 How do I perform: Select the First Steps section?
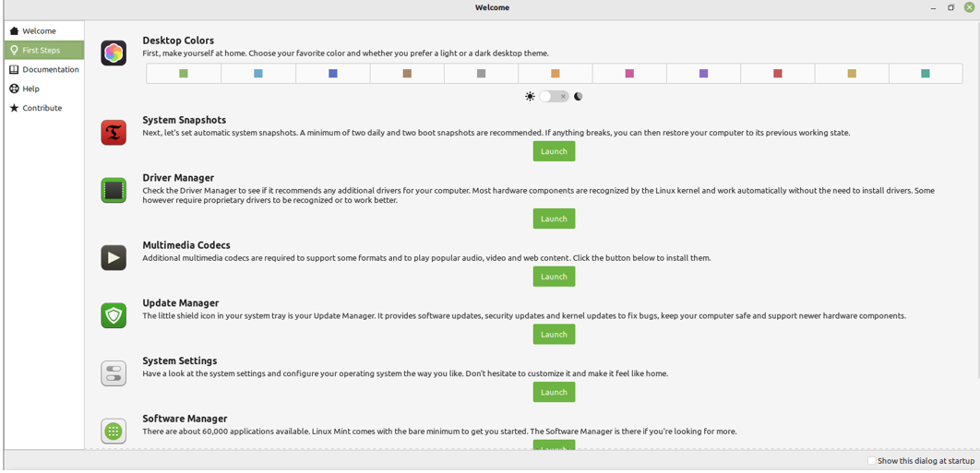[43, 50]
